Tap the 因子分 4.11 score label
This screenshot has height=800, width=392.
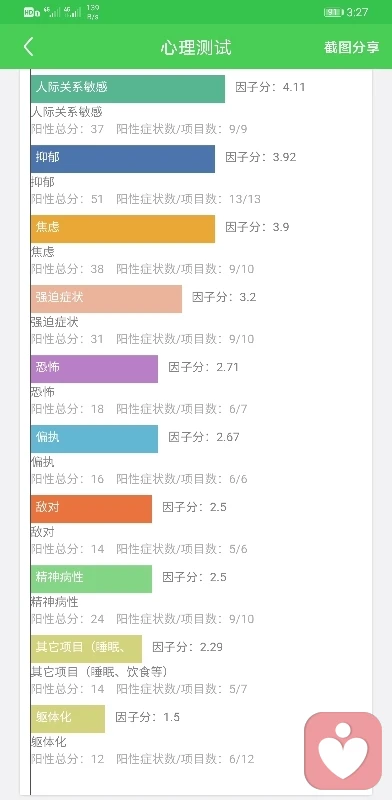coord(270,87)
